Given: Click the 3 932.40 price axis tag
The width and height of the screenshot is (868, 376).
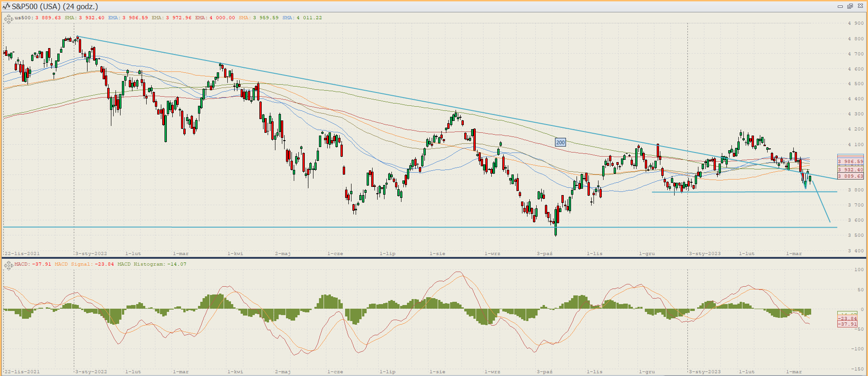Looking at the screenshot, I should 850,170.
